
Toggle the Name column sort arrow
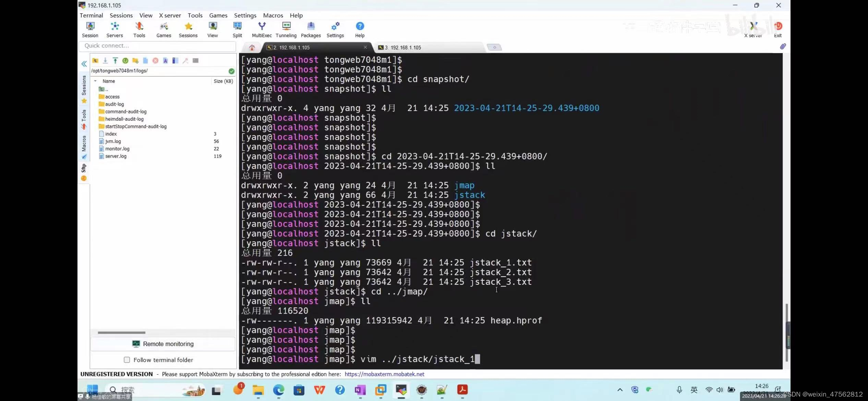coord(96,81)
